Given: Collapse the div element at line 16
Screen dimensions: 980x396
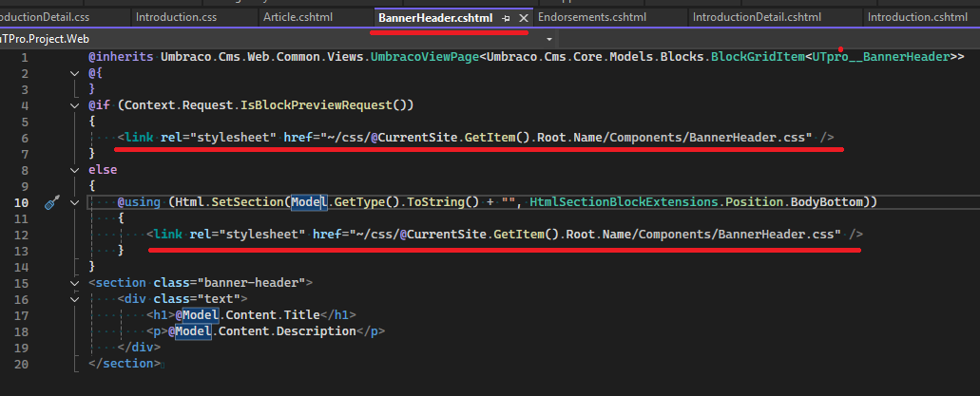Looking at the screenshot, I should pyautogui.click(x=75, y=299).
